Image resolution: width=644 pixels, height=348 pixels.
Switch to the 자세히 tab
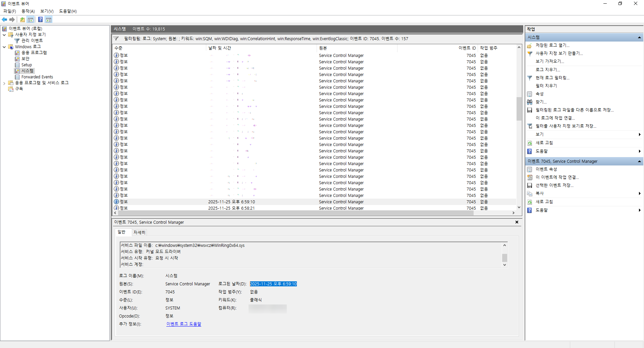tap(139, 232)
